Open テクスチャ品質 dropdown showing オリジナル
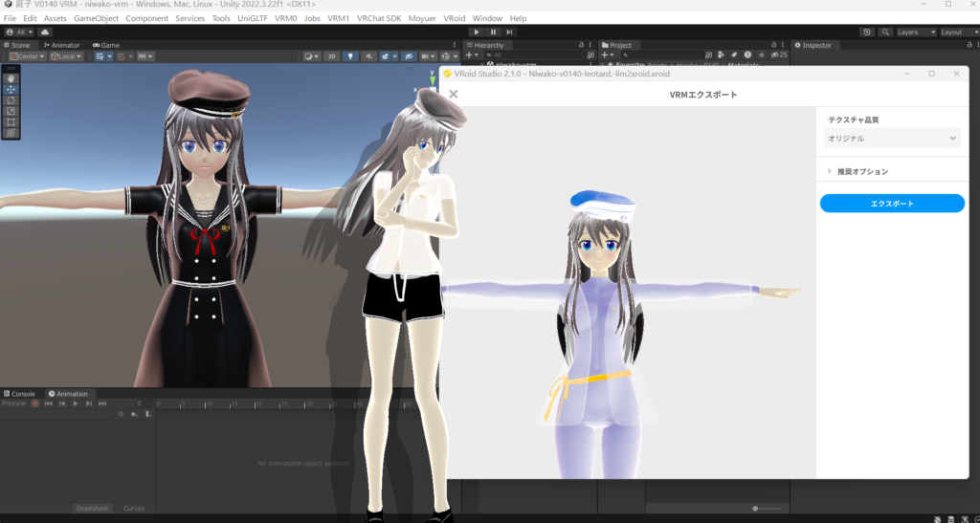 (x=892, y=139)
